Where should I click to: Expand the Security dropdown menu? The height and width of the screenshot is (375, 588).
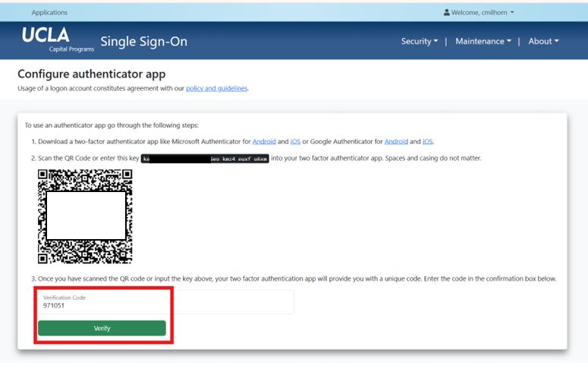(x=420, y=41)
